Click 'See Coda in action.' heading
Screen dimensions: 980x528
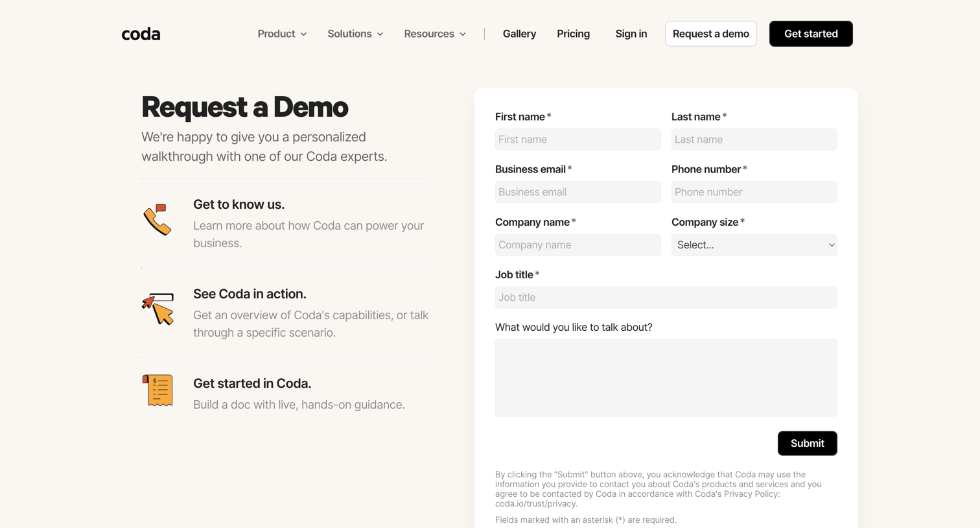point(250,294)
